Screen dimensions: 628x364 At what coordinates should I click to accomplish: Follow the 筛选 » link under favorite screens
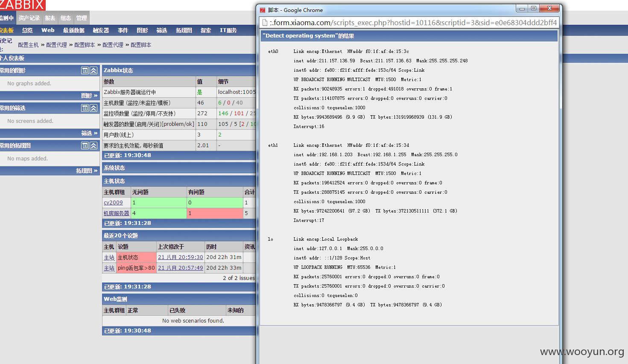(x=89, y=133)
